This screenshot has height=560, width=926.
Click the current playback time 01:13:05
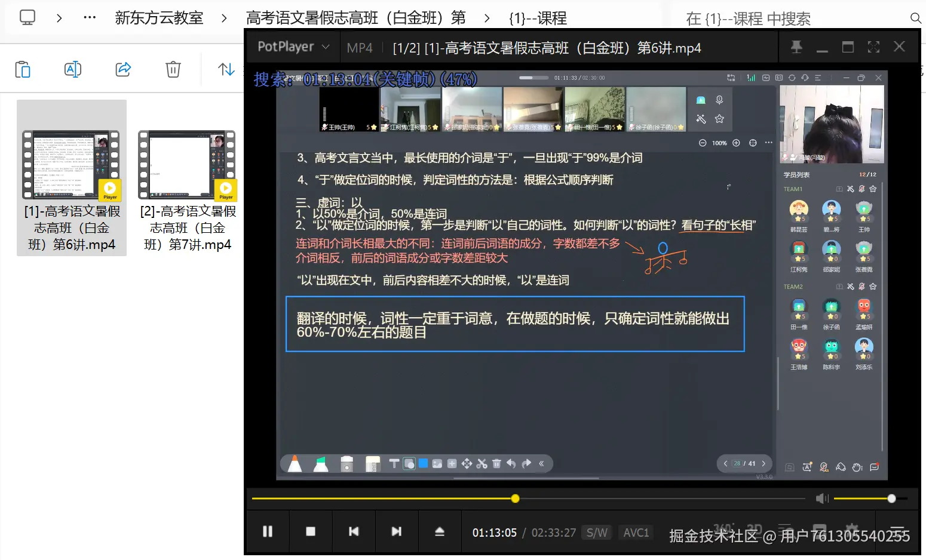(495, 533)
